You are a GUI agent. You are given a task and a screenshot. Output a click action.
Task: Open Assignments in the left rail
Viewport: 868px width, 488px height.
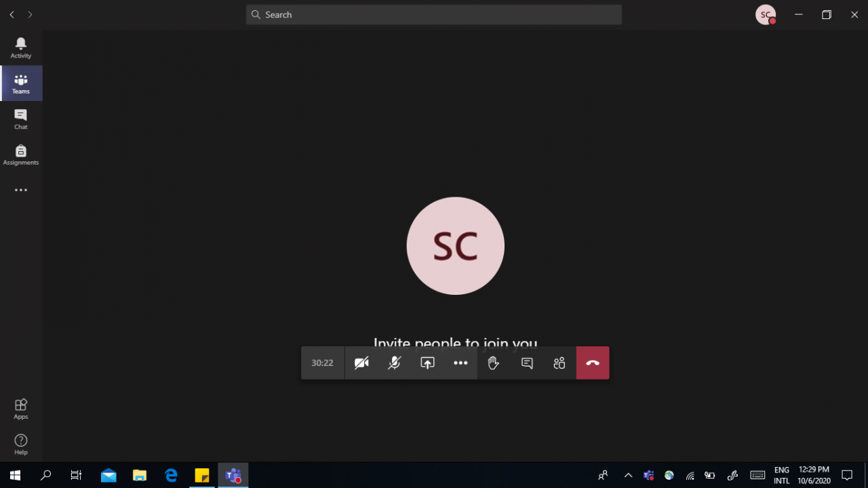point(21,155)
